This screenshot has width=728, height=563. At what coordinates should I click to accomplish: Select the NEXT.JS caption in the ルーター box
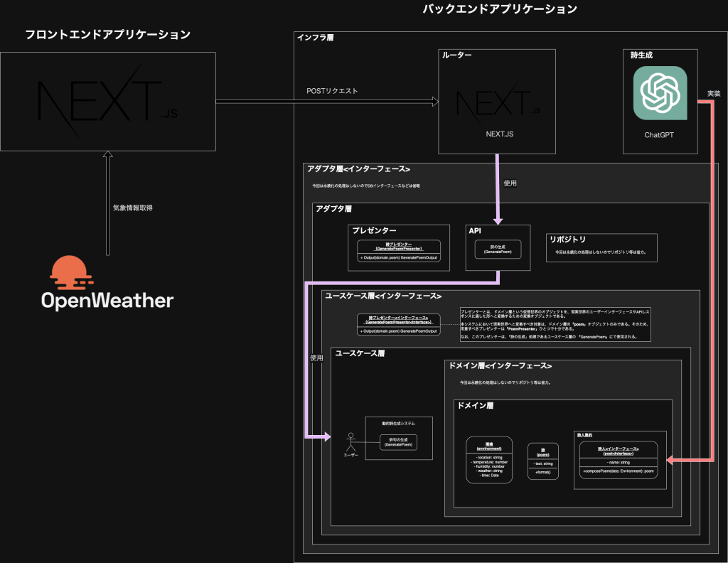tap(500, 134)
